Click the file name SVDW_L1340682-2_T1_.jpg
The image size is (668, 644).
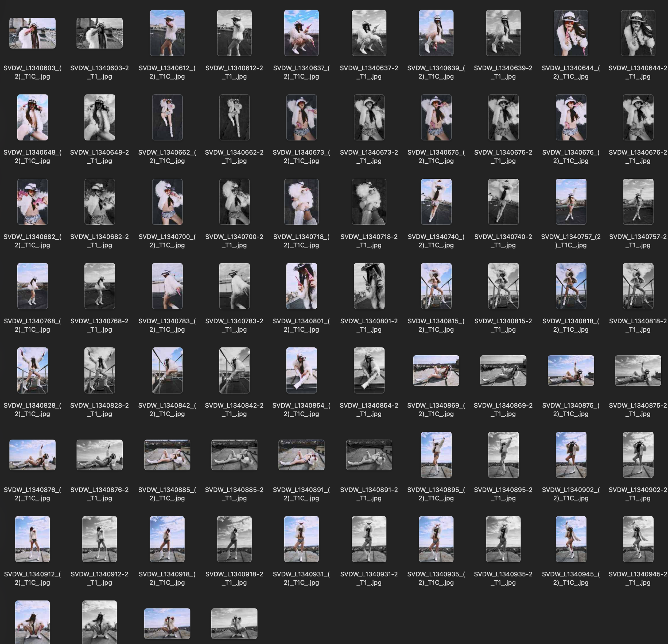point(99,241)
